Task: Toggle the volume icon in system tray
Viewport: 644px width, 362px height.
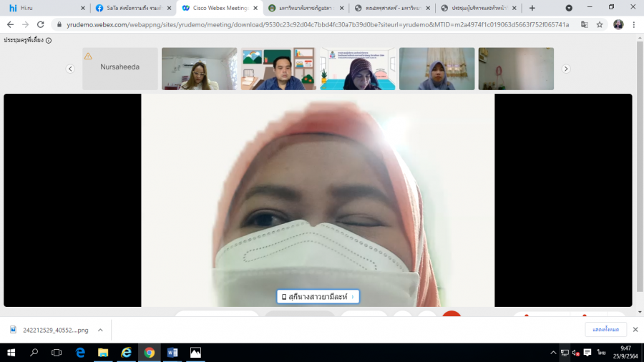Action: tap(575, 353)
